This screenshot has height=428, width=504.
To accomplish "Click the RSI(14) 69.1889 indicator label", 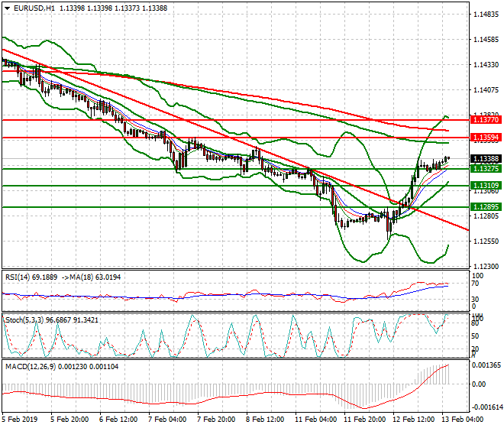I will coord(31,277).
